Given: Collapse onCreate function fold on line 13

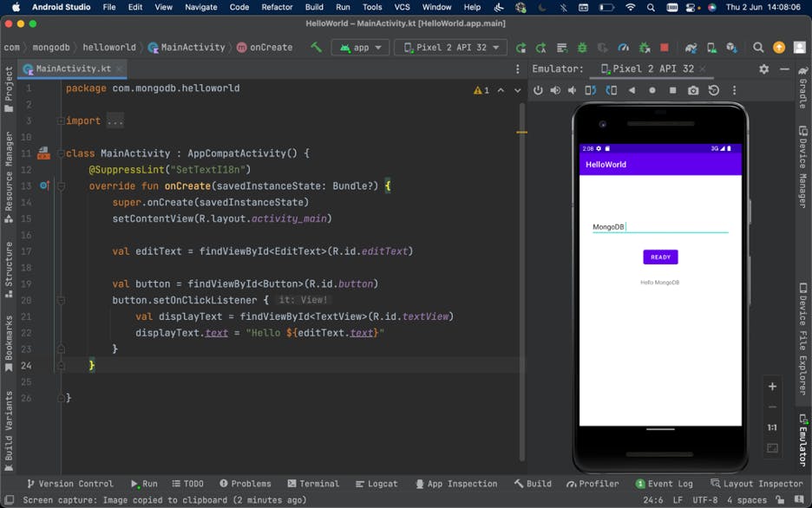Looking at the screenshot, I should coord(61,186).
